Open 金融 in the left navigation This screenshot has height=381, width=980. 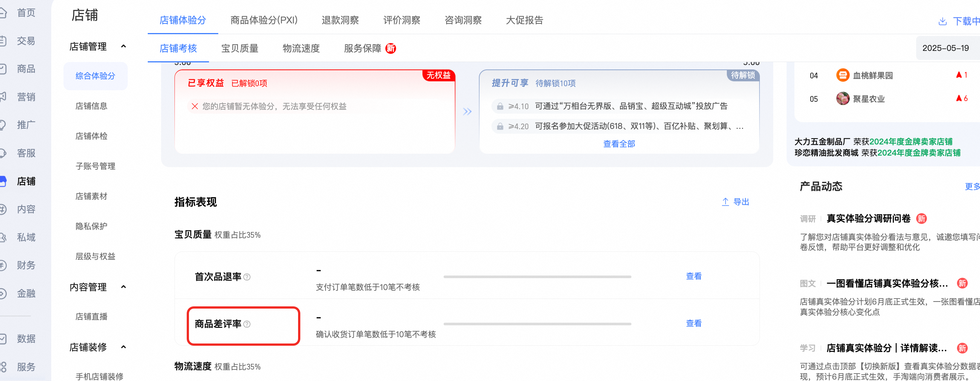point(26,293)
